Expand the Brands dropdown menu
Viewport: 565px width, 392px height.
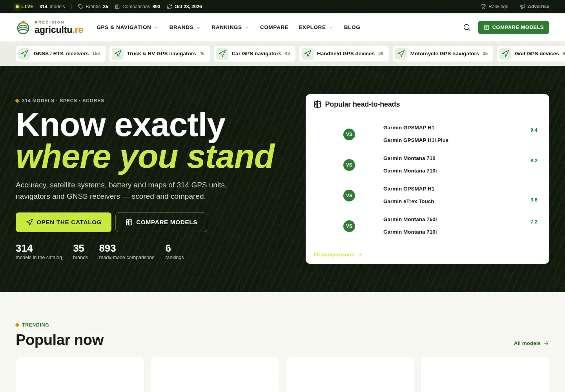point(185,27)
